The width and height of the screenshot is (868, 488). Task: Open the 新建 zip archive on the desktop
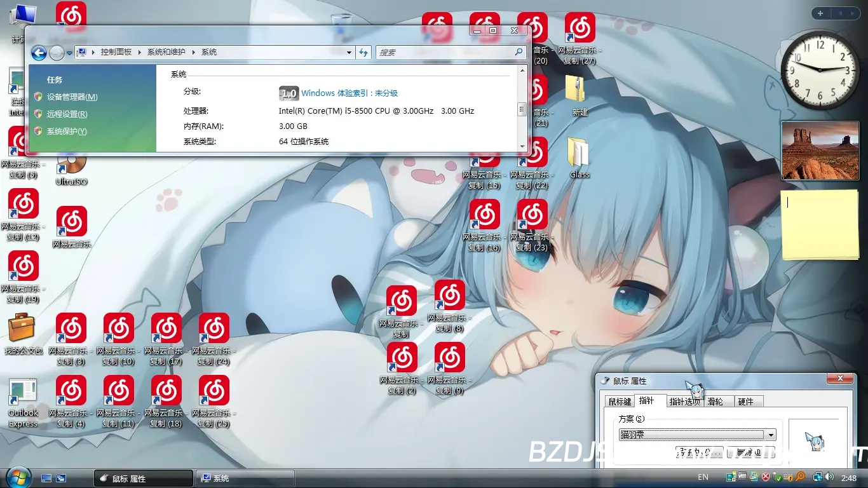580,96
